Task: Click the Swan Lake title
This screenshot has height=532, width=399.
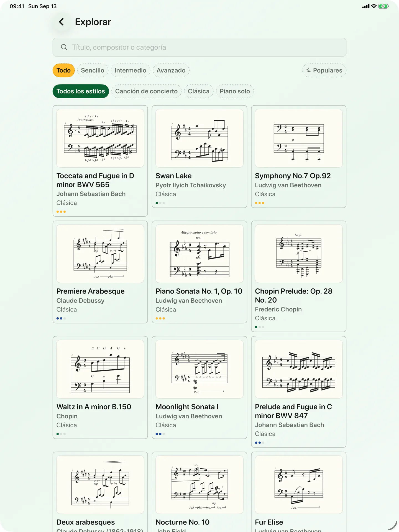Action: point(173,176)
